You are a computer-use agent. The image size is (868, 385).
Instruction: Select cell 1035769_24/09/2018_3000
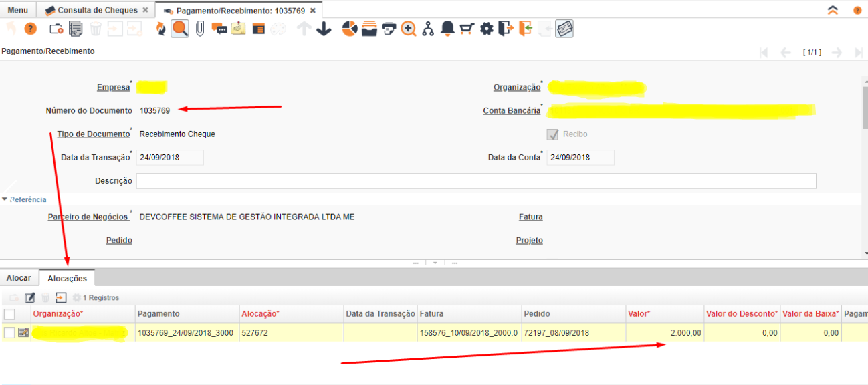[x=187, y=332]
